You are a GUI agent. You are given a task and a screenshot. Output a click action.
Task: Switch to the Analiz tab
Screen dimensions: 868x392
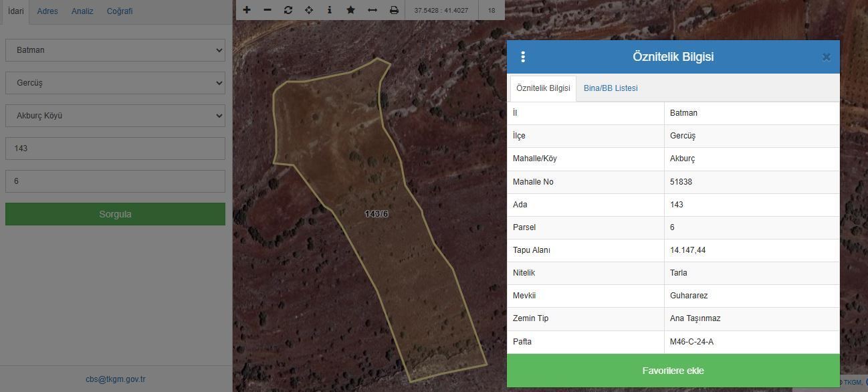point(82,11)
